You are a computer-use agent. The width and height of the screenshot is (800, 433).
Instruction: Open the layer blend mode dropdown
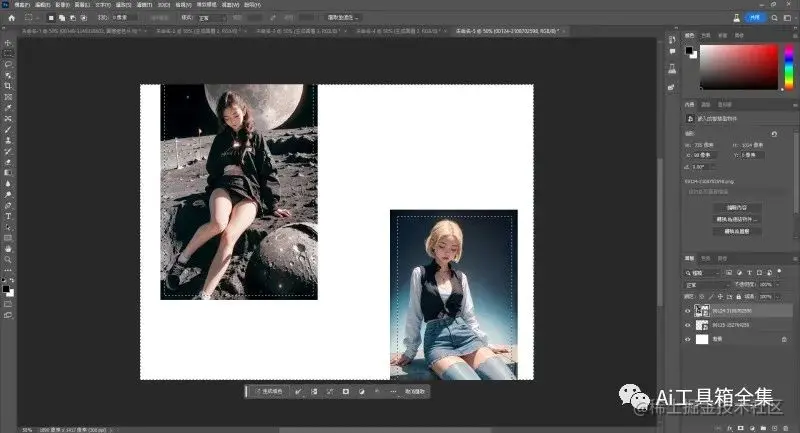pos(707,284)
